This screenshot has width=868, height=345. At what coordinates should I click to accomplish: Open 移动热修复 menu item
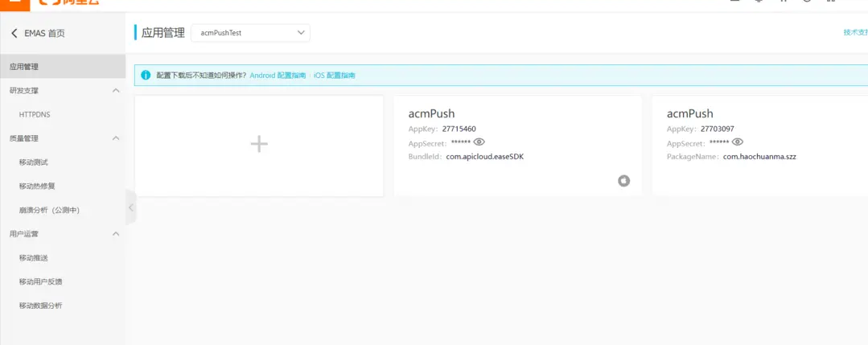click(37, 186)
